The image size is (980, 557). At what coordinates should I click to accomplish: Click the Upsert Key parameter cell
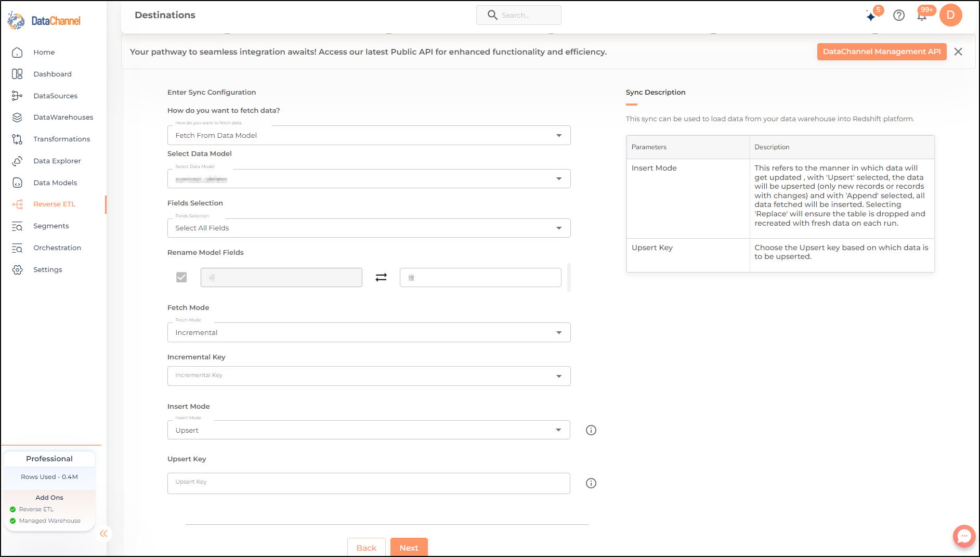688,255
